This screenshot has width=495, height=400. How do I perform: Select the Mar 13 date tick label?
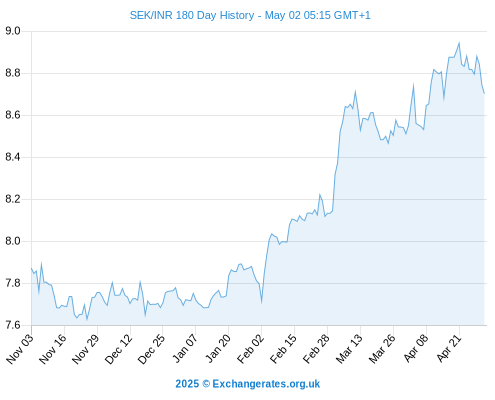[349, 348]
